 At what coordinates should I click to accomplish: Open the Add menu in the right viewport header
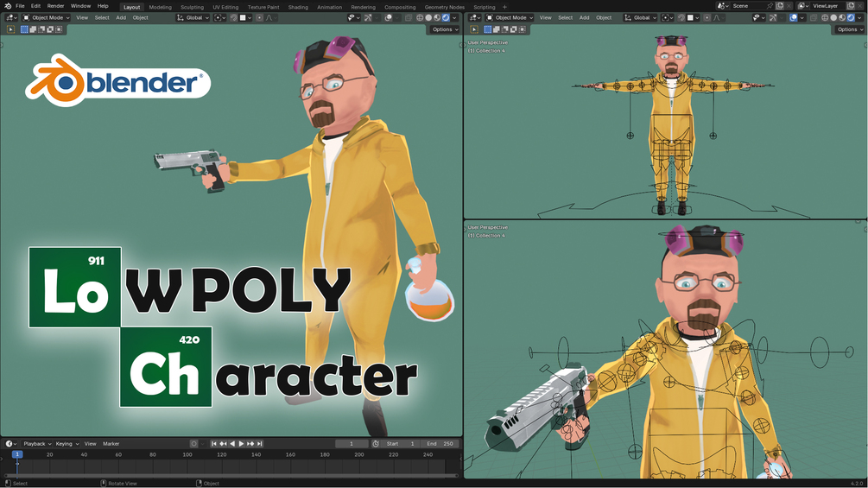tap(584, 17)
